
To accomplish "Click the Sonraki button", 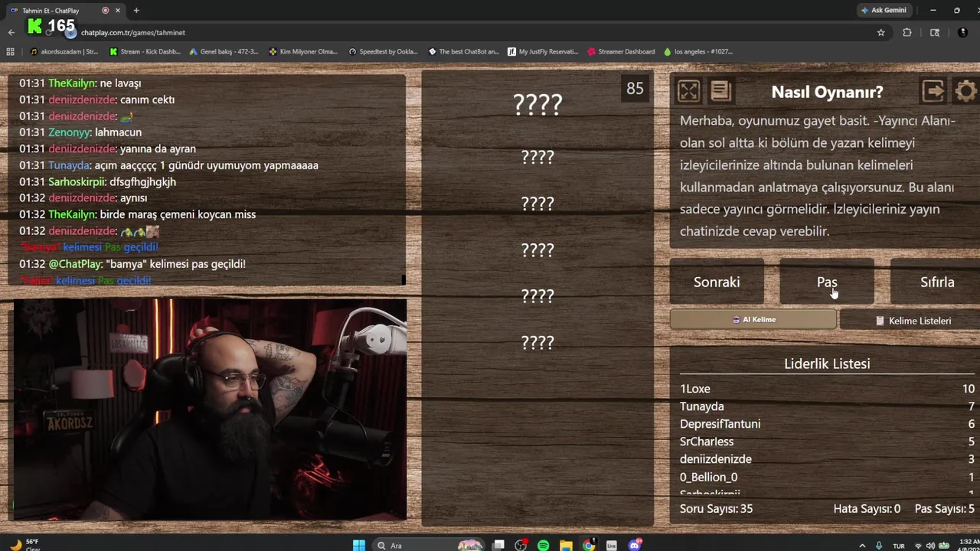I will 717,282.
